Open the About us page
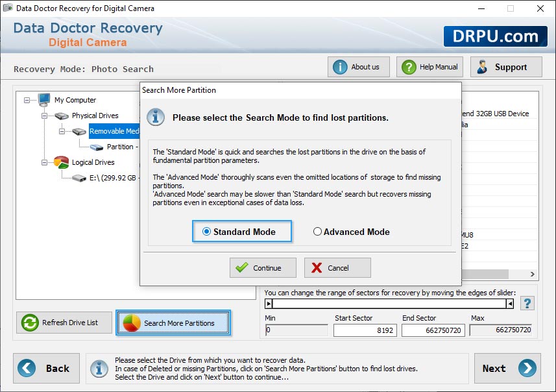Screen dimensions: 556x392 (x=359, y=67)
